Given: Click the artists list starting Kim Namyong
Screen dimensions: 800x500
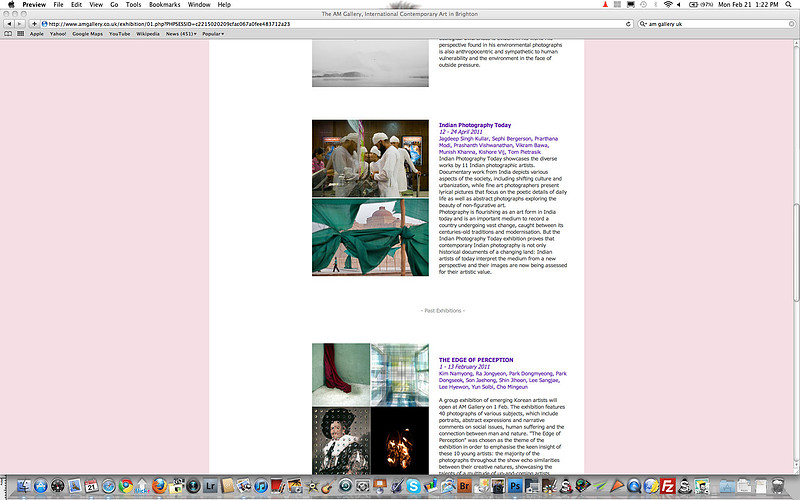Looking at the screenshot, I should click(x=503, y=380).
